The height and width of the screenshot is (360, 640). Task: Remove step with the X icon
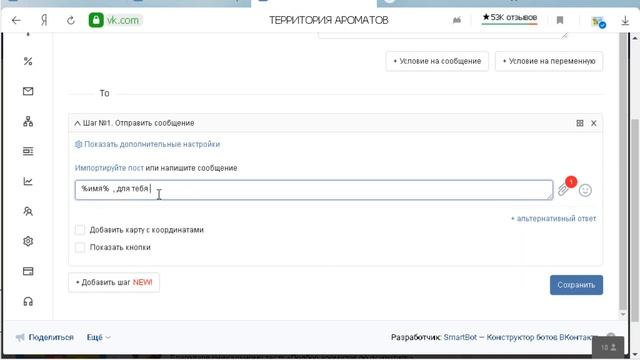click(593, 123)
